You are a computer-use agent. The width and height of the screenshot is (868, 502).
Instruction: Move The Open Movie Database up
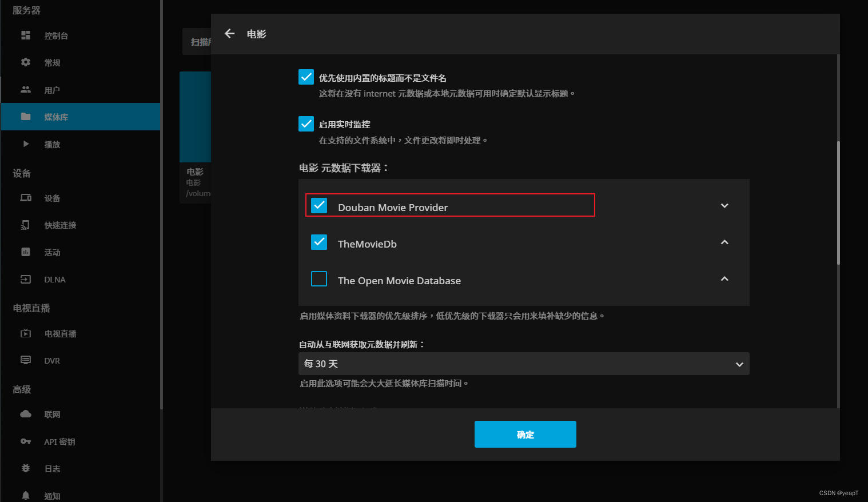pos(724,279)
